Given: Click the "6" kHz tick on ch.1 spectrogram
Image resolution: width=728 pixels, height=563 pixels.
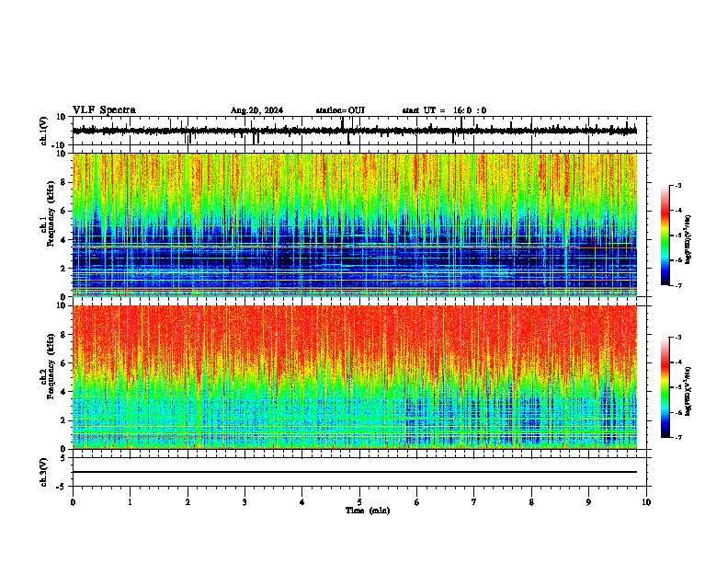Looking at the screenshot, I should point(64,212).
